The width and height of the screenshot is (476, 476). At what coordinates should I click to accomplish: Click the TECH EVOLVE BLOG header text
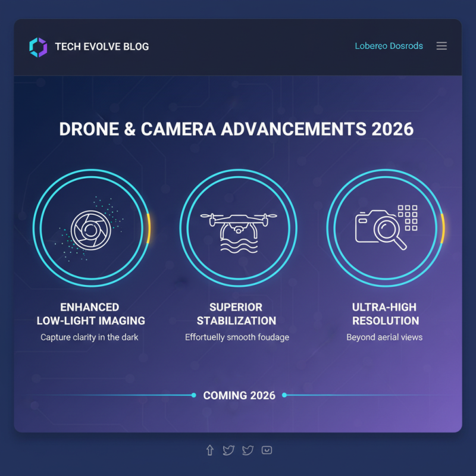pos(102,46)
